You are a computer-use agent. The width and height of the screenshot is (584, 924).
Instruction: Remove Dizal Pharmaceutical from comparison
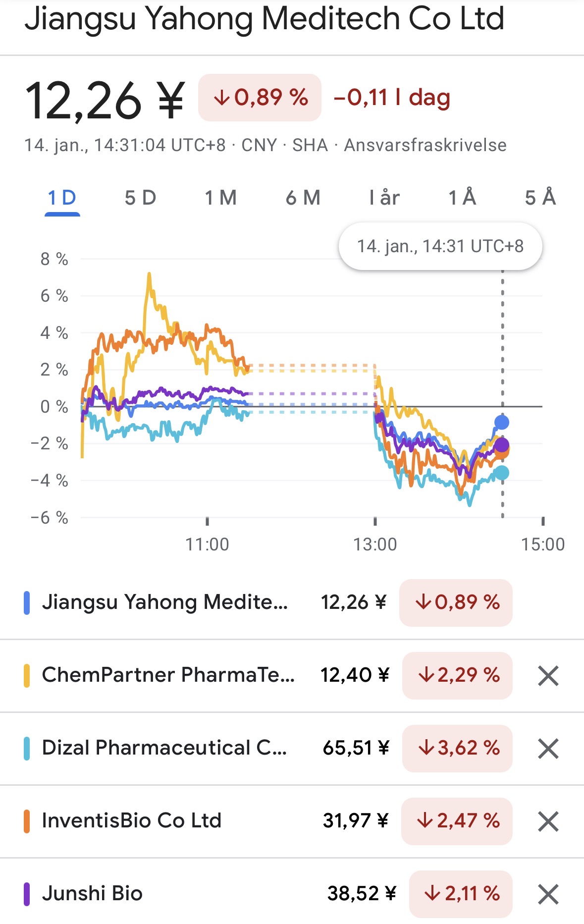[x=548, y=749]
